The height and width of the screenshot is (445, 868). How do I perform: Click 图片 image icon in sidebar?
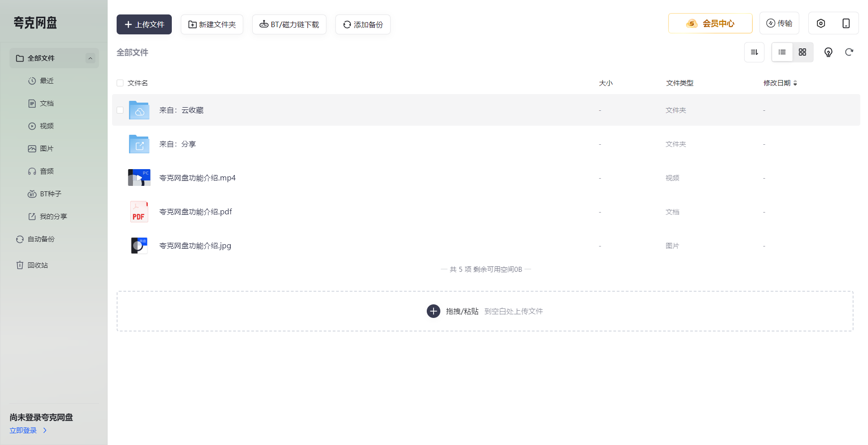point(32,149)
